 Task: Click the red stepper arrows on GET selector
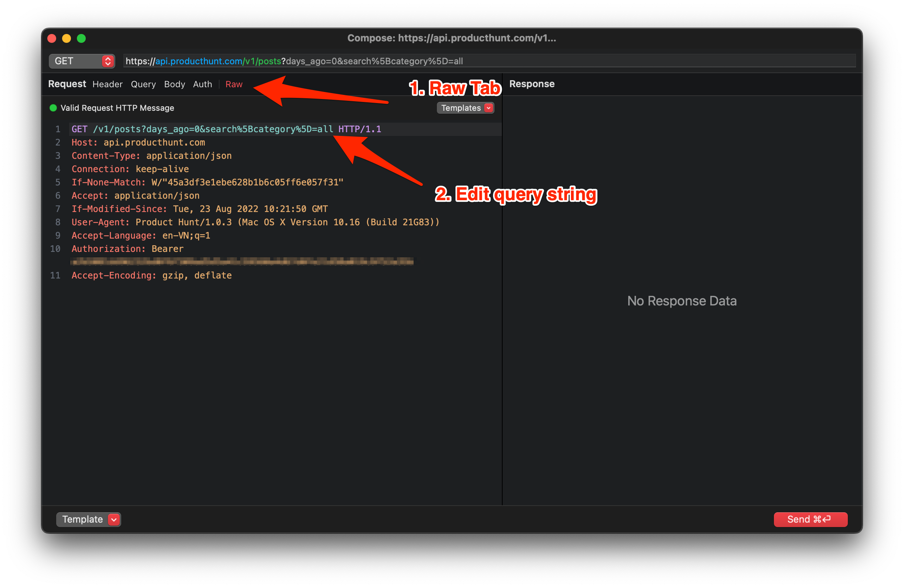[x=108, y=61]
